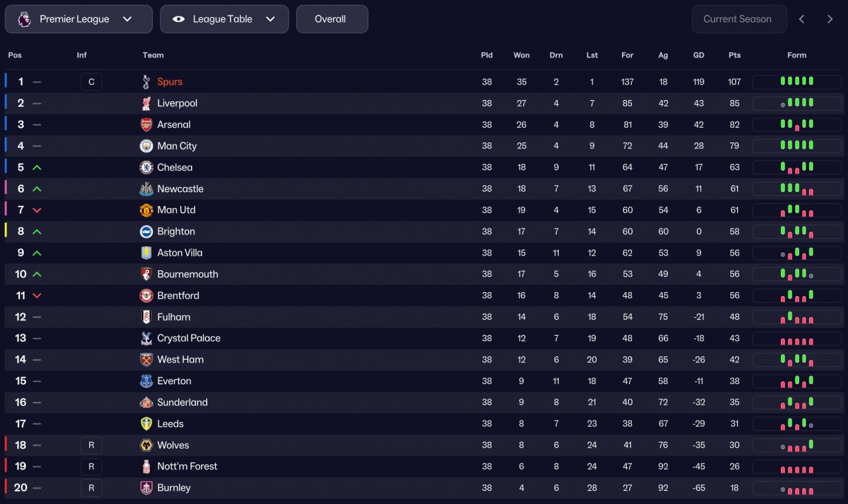Click the Man City badge icon

tap(146, 146)
